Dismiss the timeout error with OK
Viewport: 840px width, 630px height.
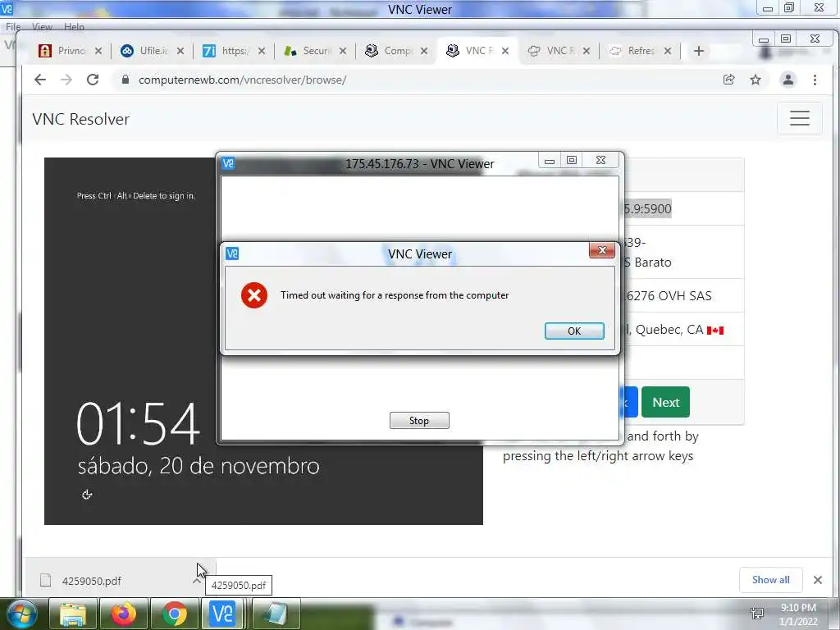(x=573, y=331)
